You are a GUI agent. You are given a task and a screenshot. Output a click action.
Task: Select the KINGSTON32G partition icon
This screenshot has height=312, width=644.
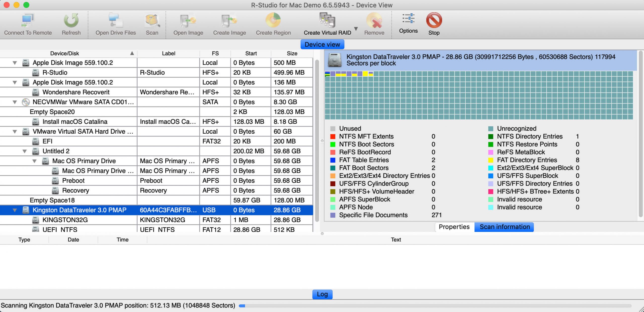click(x=36, y=220)
